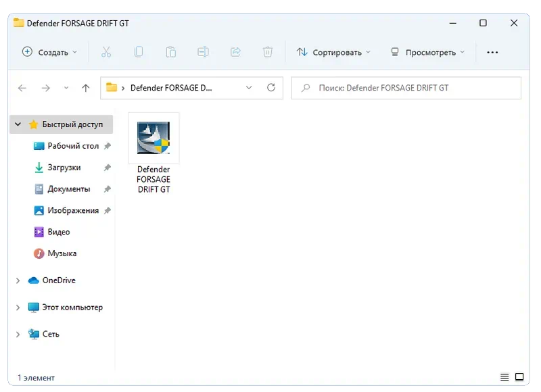Viewport: 541px width, 392px height.
Task: Refresh the current folder
Action: (x=271, y=88)
